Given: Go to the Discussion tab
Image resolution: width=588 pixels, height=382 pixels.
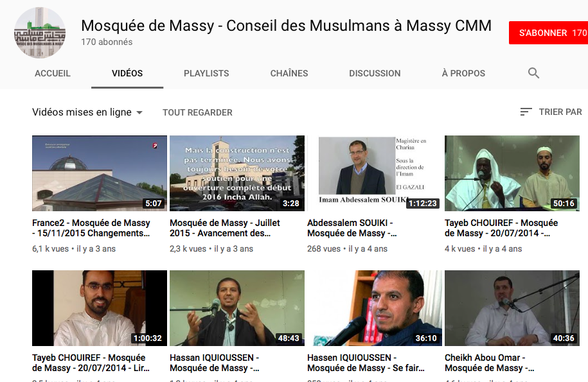Looking at the screenshot, I should coord(375,73).
